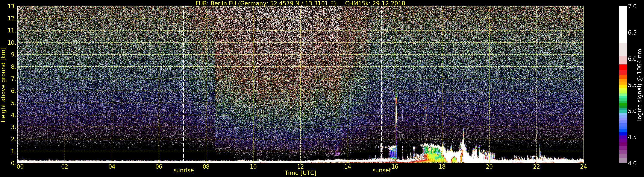The width and height of the screenshot is (644, 177).
Task: Click the Height above ground [km] axis label
Action: tap(3, 85)
